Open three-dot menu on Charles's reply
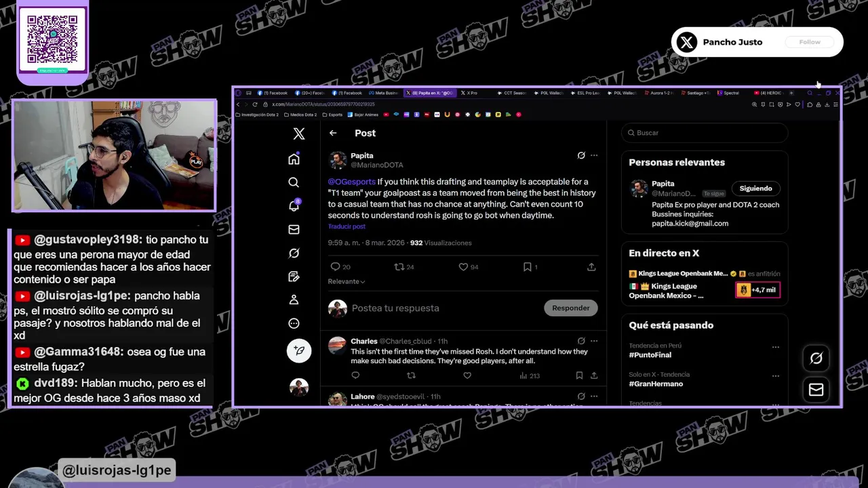 [594, 341]
